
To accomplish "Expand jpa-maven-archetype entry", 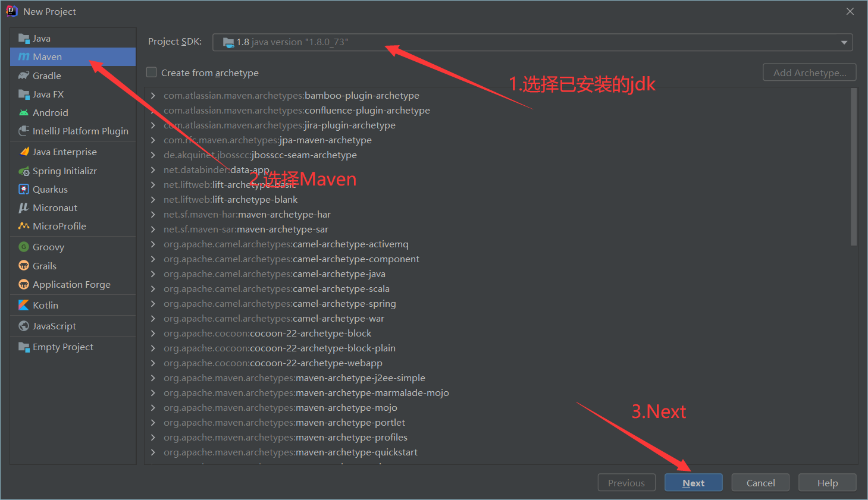I will (153, 140).
